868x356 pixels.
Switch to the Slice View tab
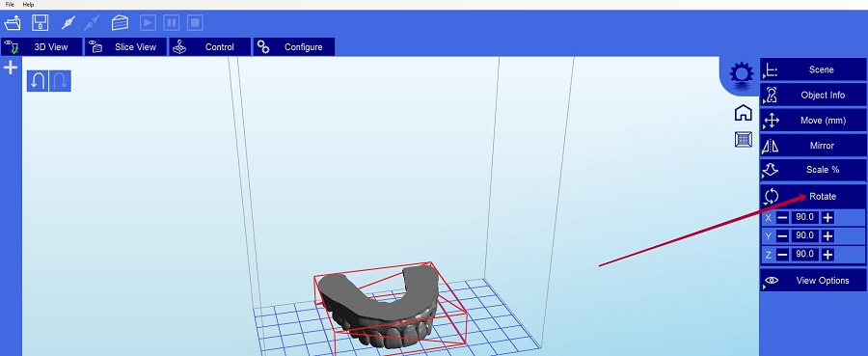(x=125, y=47)
